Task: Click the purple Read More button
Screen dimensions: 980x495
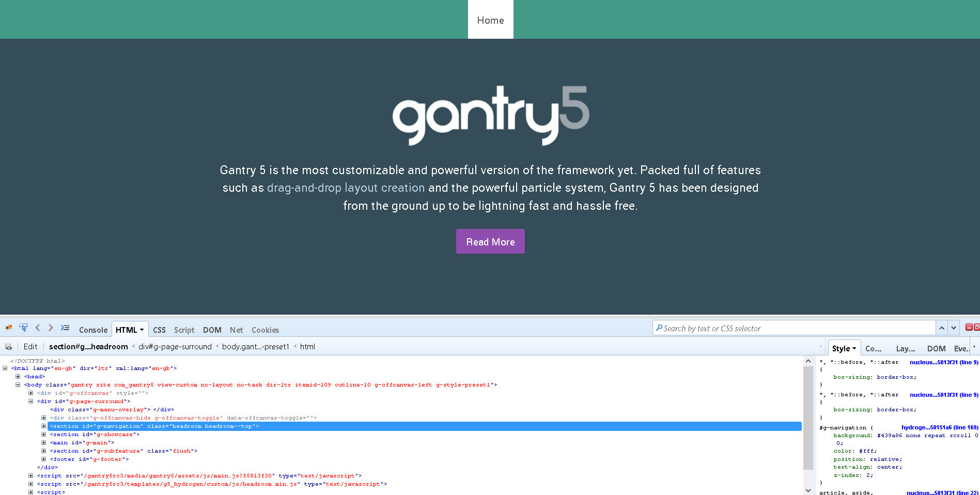Action: pyautogui.click(x=490, y=242)
